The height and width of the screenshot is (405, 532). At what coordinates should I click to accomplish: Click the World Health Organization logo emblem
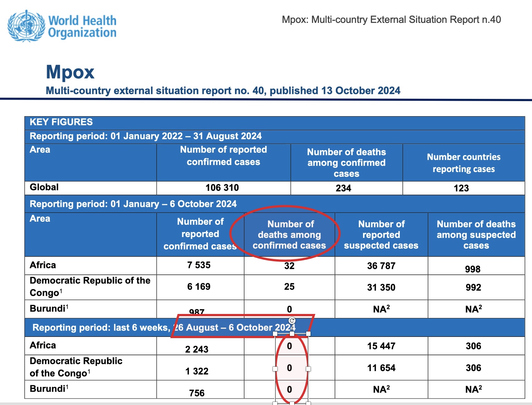click(26, 26)
